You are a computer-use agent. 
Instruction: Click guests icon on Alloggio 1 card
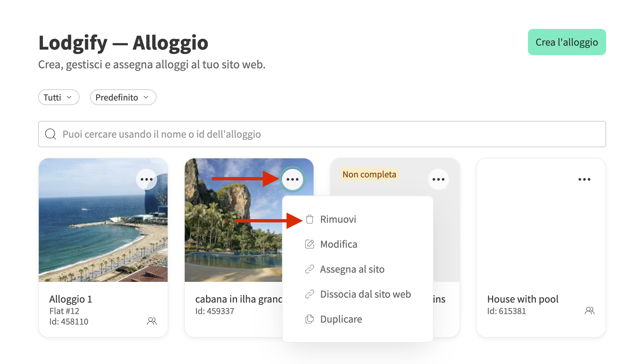[152, 321]
